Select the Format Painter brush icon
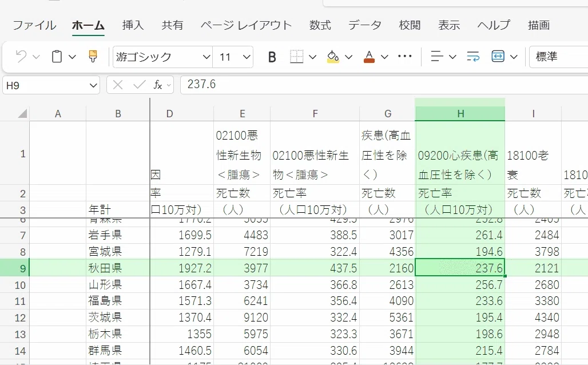588x365 pixels. [93, 56]
